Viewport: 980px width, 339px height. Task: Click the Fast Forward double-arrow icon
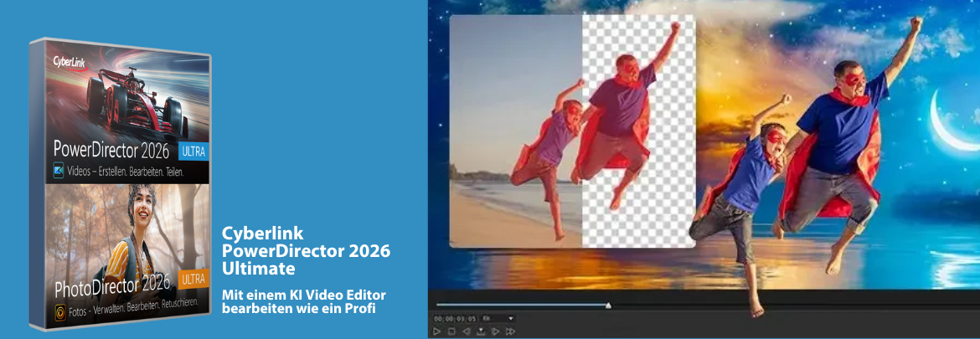510,331
